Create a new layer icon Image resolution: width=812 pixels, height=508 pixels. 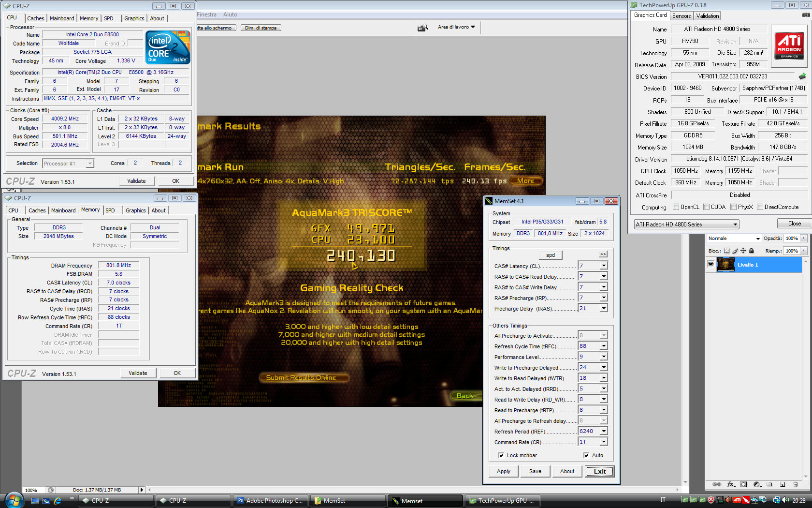tap(783, 484)
